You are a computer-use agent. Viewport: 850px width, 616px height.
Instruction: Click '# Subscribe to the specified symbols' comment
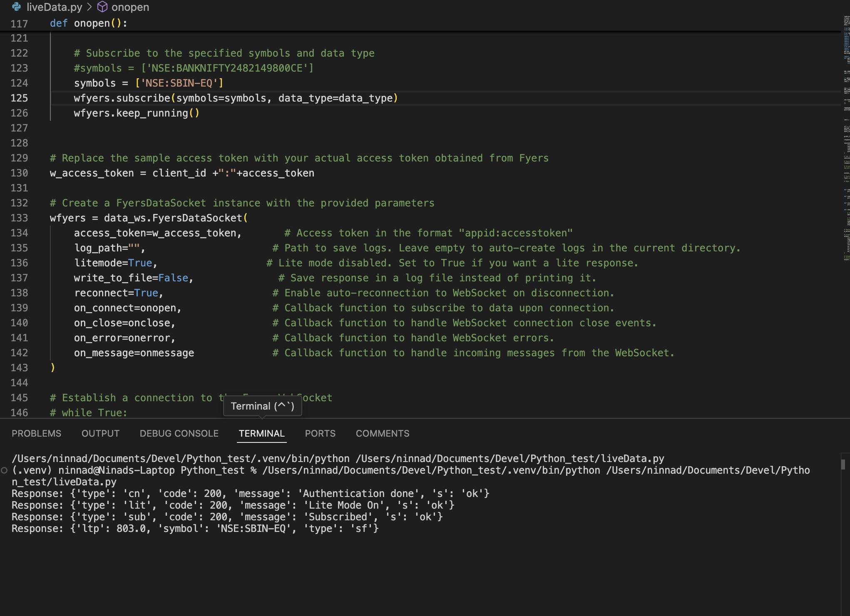(224, 53)
